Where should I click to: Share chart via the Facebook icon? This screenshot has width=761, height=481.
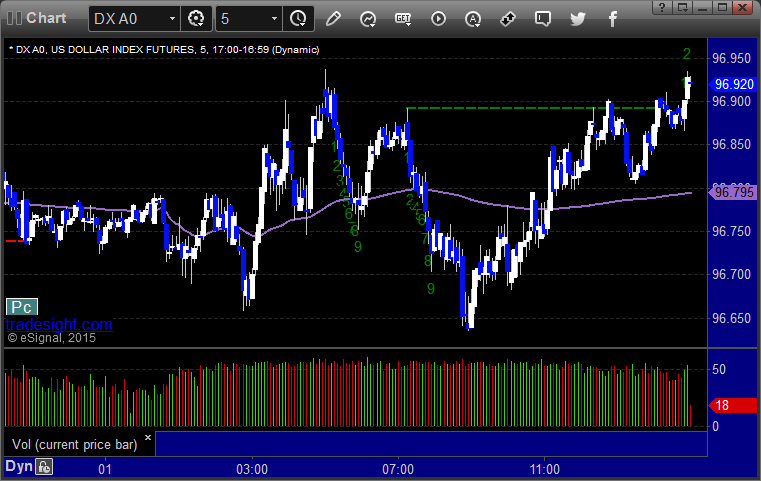pos(613,19)
